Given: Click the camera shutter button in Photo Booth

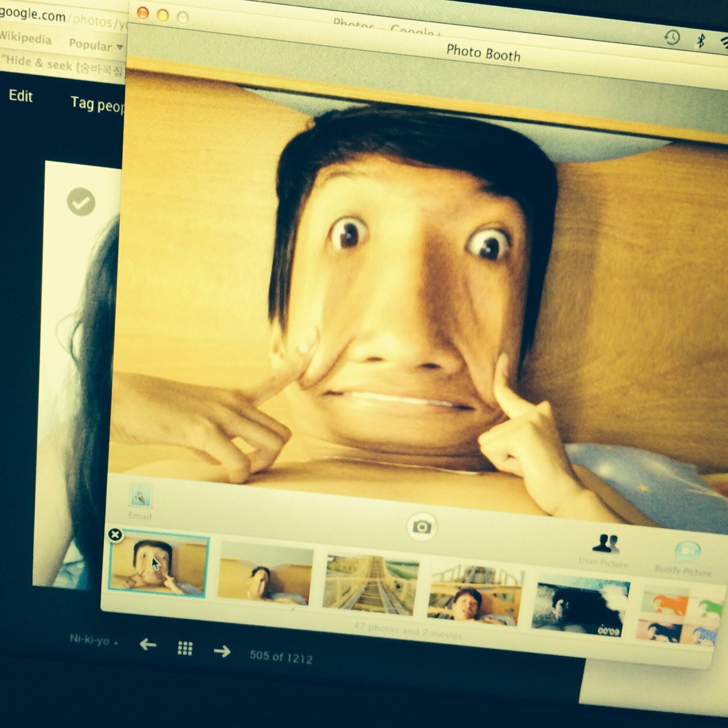Looking at the screenshot, I should coord(422,527).
